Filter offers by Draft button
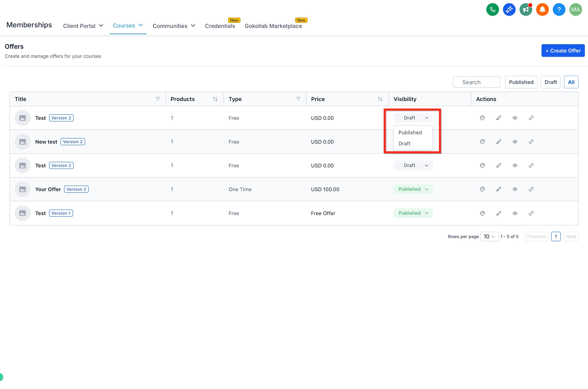 point(550,82)
